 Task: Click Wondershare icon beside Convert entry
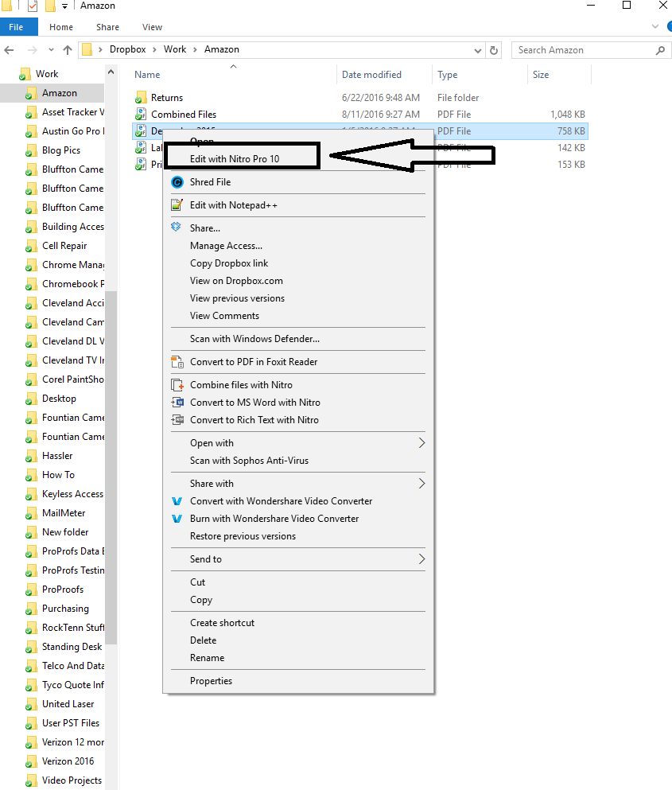point(177,501)
